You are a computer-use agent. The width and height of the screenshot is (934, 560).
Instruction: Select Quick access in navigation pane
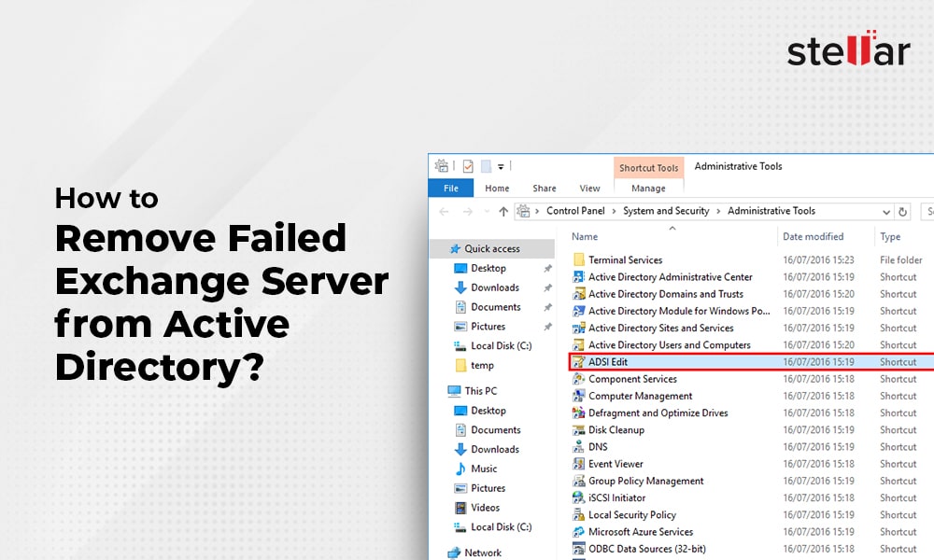pos(492,249)
